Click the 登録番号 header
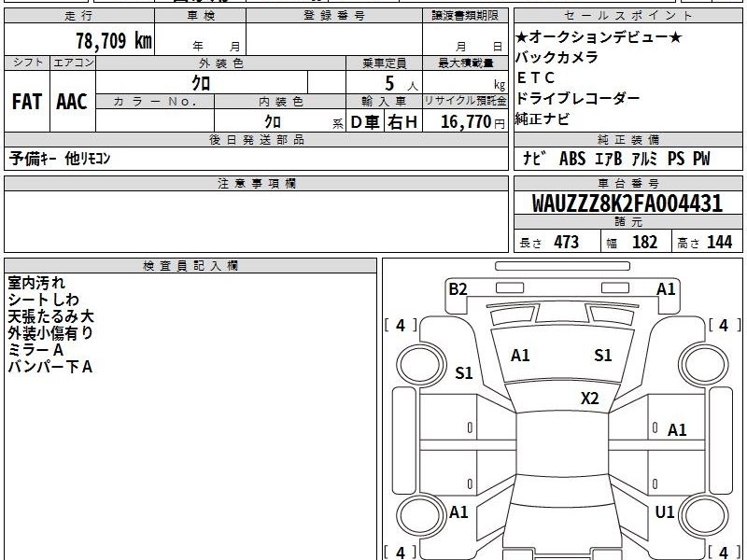 [x=334, y=16]
